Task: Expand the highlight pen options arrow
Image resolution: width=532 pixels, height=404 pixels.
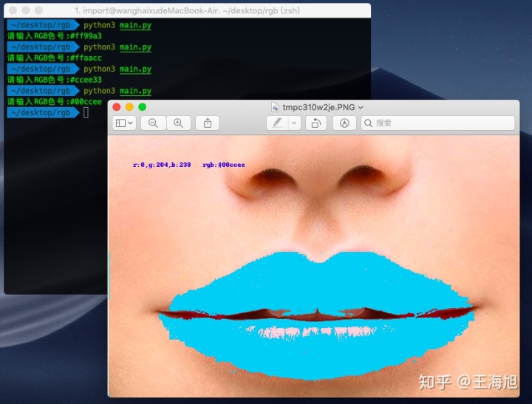Action: (294, 123)
